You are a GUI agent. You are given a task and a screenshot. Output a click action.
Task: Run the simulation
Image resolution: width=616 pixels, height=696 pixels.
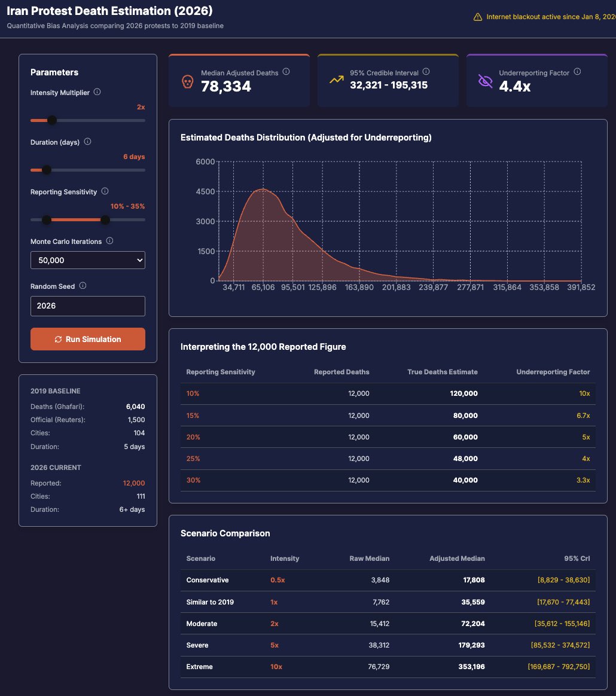pyautogui.click(x=87, y=339)
